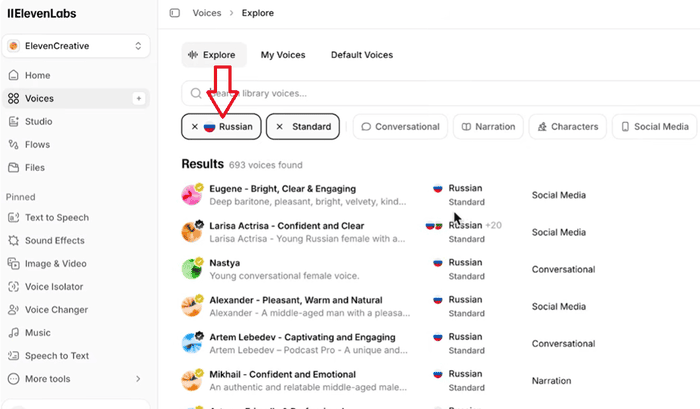Image resolution: width=700 pixels, height=409 pixels.
Task: Click the Voice Changer icon
Action: 14,309
